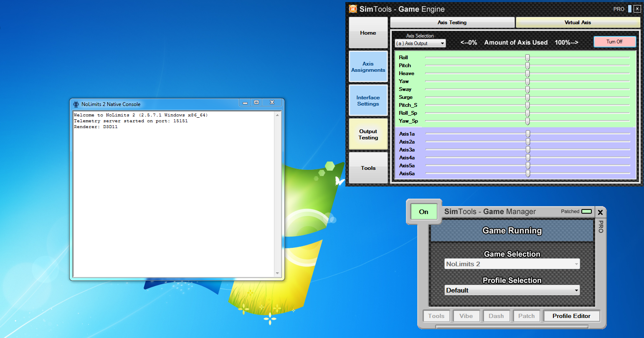The image size is (644, 338).
Task: Close the Game Engine with the X button
Action: [x=637, y=9]
